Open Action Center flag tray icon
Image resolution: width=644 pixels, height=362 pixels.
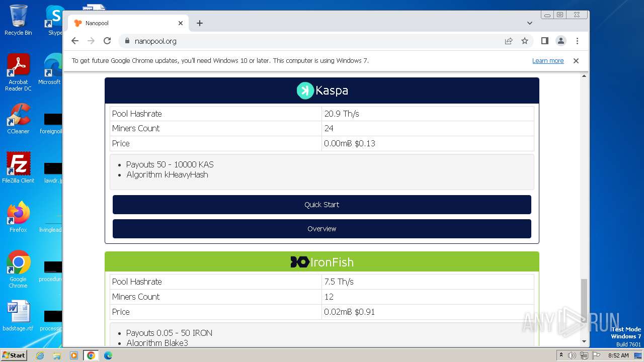[x=596, y=355]
